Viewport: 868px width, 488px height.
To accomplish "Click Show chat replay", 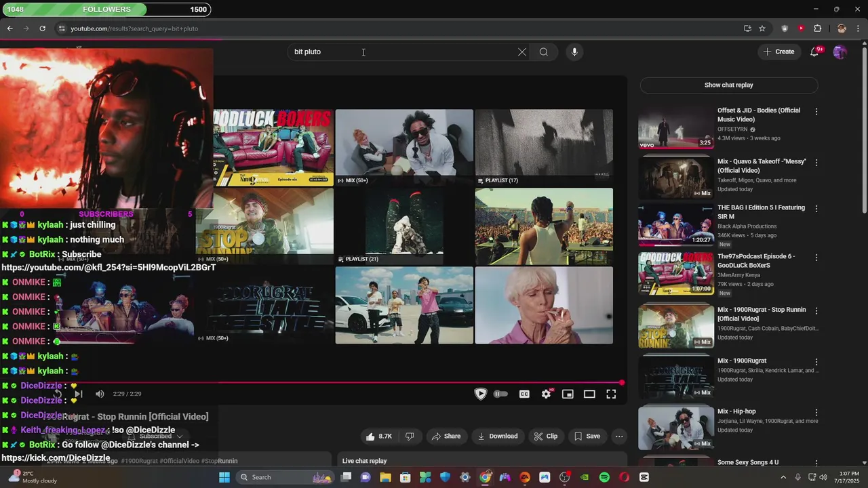I will 728,85.
